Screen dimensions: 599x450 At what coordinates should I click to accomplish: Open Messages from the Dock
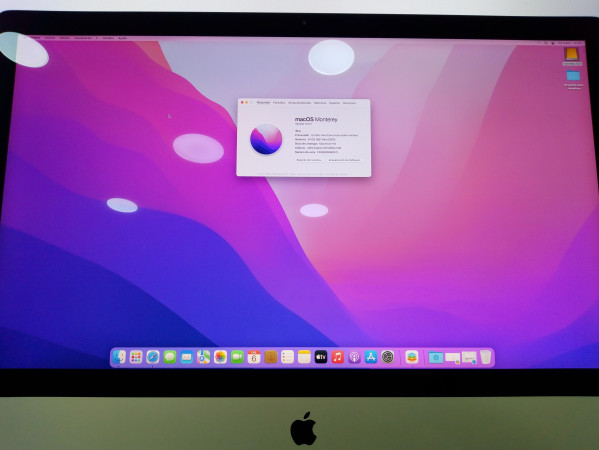(x=170, y=357)
